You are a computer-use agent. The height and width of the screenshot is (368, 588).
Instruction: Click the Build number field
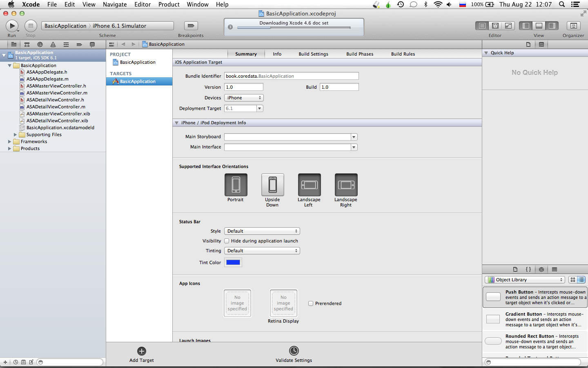340,87
